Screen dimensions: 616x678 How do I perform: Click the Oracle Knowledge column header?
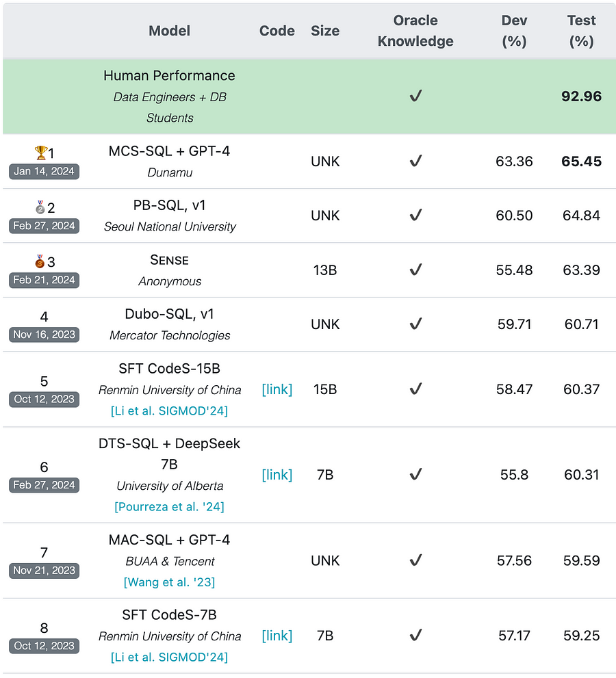tap(415, 31)
